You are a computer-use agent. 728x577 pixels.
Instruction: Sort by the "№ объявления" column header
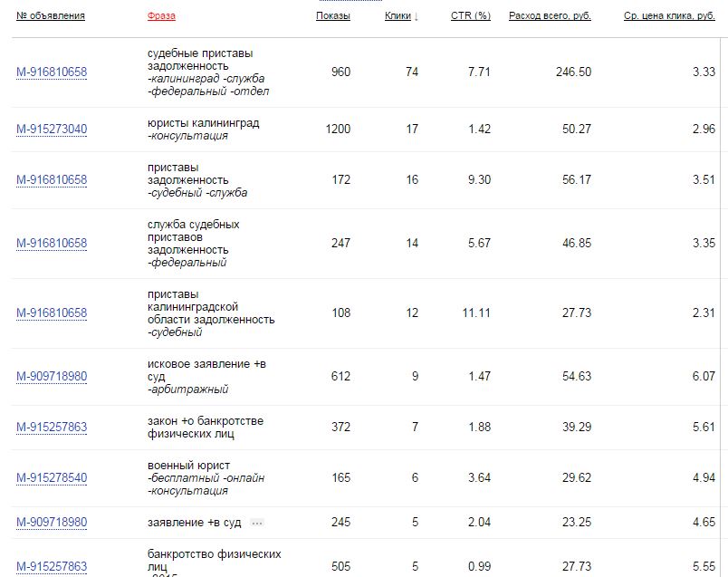tap(51, 15)
